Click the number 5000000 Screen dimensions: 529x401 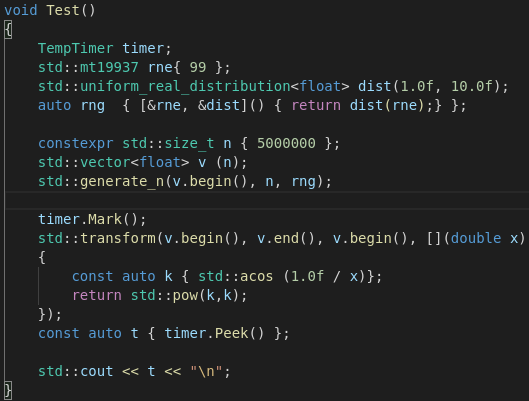click(286, 144)
